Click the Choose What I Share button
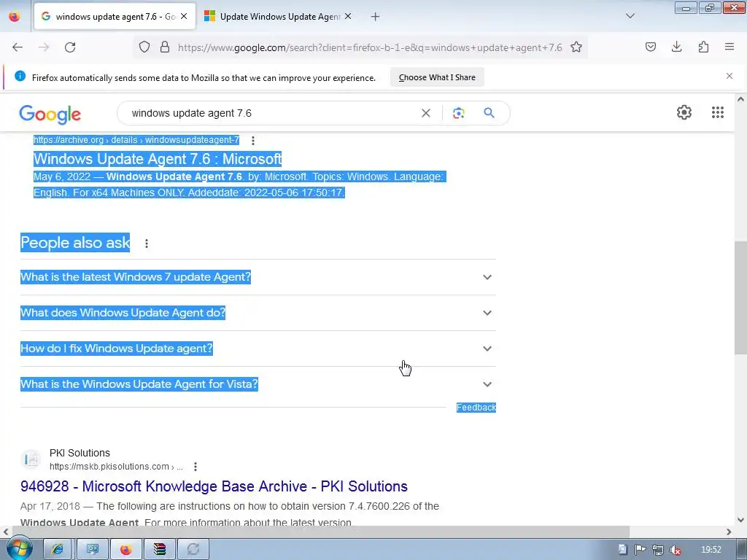The width and height of the screenshot is (747, 560). pyautogui.click(x=437, y=77)
